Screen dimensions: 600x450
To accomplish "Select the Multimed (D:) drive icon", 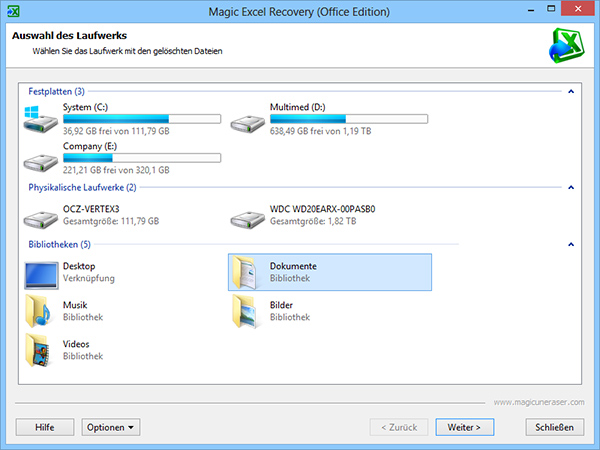I will tap(248, 124).
